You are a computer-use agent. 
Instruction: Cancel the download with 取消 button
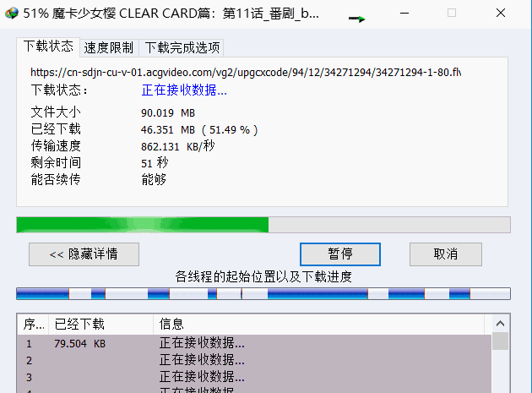pos(446,254)
